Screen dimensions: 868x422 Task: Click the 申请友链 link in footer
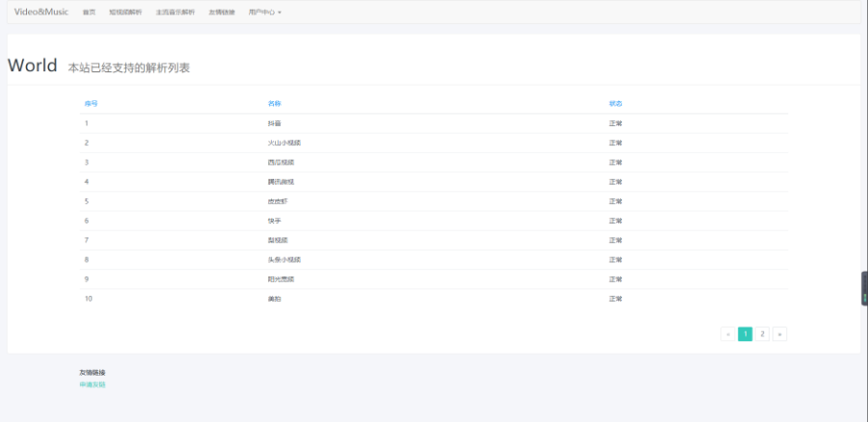(x=93, y=384)
